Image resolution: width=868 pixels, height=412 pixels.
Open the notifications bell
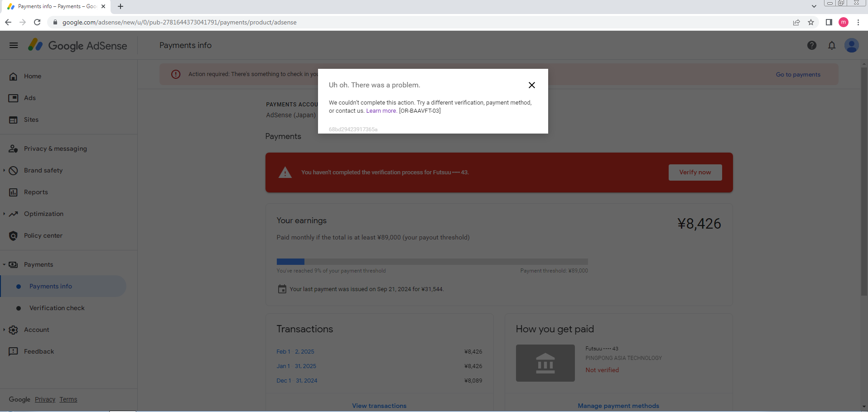click(832, 45)
